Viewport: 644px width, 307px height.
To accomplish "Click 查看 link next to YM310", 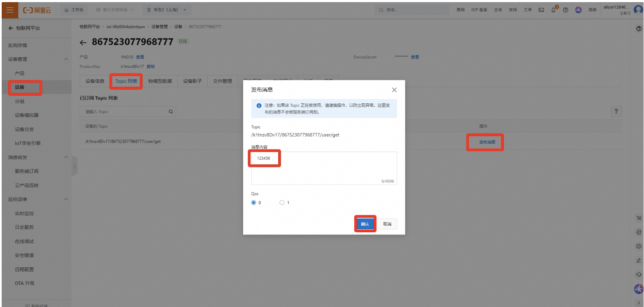I will [140, 57].
